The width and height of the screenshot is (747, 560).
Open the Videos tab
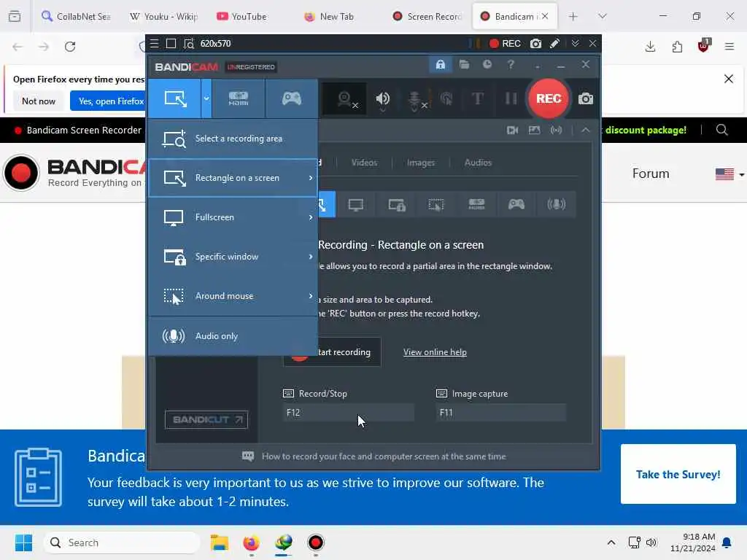[364, 163]
